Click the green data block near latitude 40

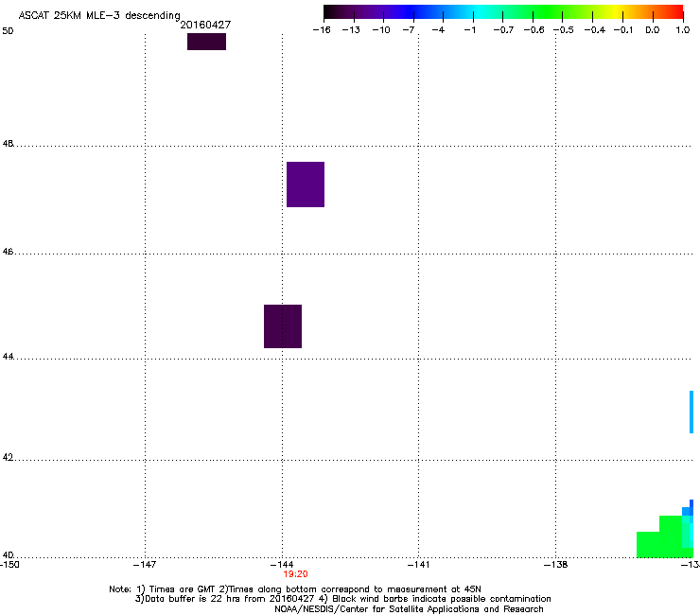(x=665, y=537)
